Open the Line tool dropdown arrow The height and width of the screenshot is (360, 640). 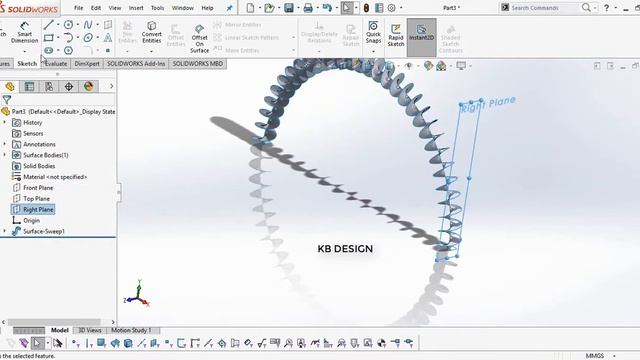click(x=58, y=25)
